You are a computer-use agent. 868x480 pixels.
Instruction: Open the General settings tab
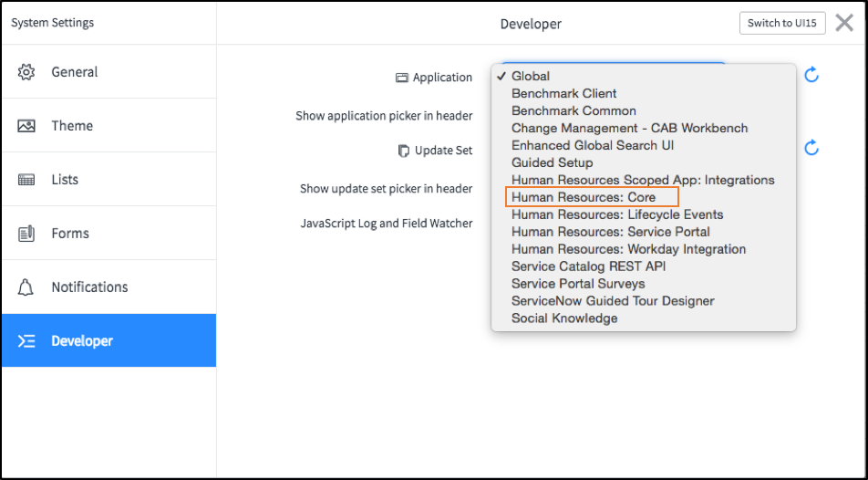point(109,71)
